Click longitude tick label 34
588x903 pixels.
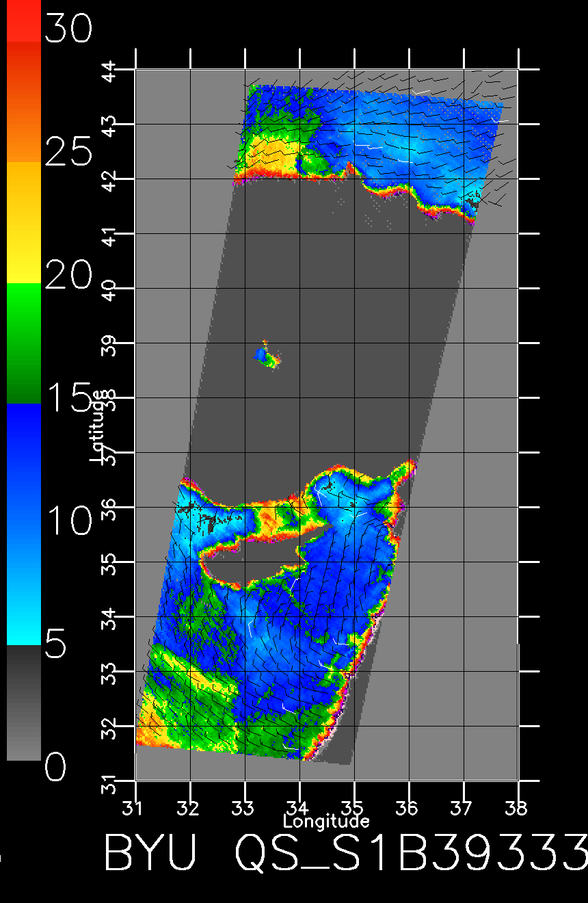click(298, 808)
